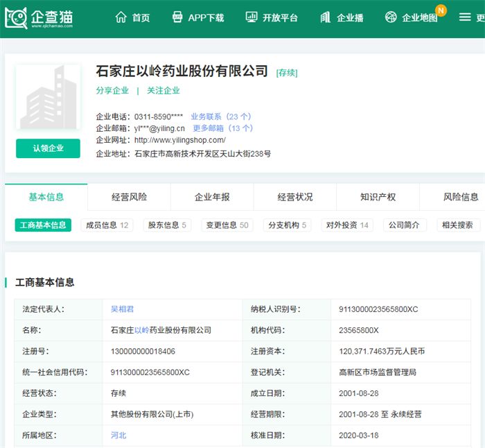The height and width of the screenshot is (448, 485).
Task: Click the 注册号 value 130000000018406
Action: (143, 352)
